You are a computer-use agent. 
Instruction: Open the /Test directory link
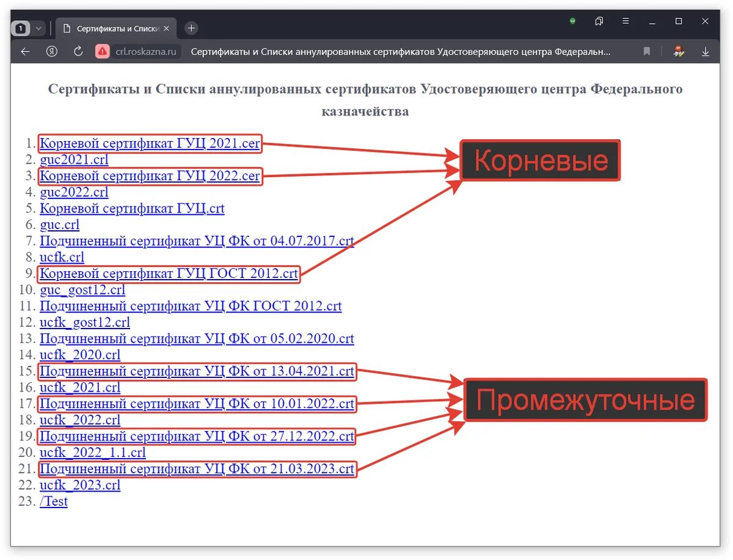tap(54, 501)
